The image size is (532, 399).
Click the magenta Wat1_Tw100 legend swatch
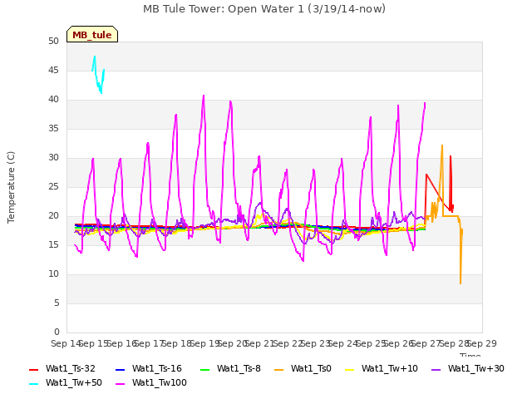click(x=120, y=384)
